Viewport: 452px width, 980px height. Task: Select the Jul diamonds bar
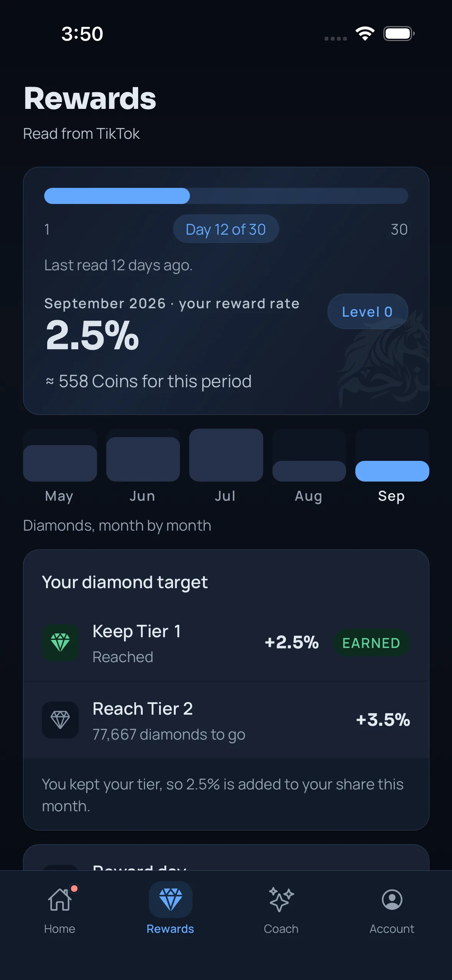226,455
